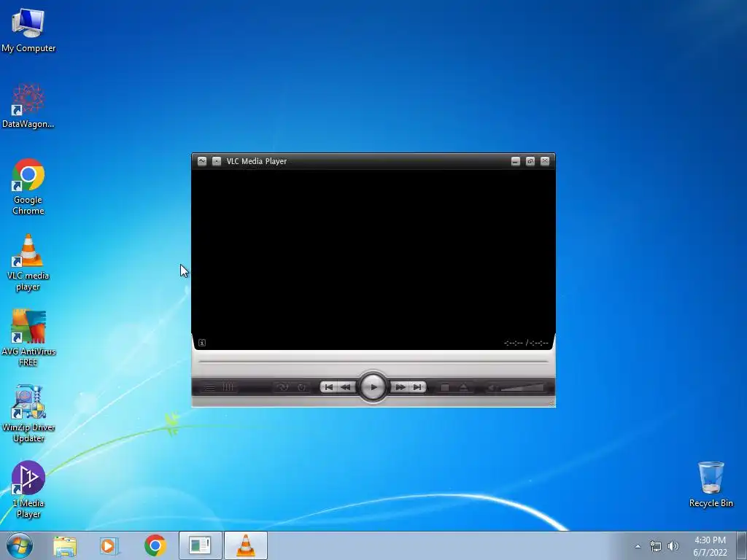Close the VLC Media Player window
Image resolution: width=747 pixels, height=560 pixels.
pyautogui.click(x=545, y=161)
